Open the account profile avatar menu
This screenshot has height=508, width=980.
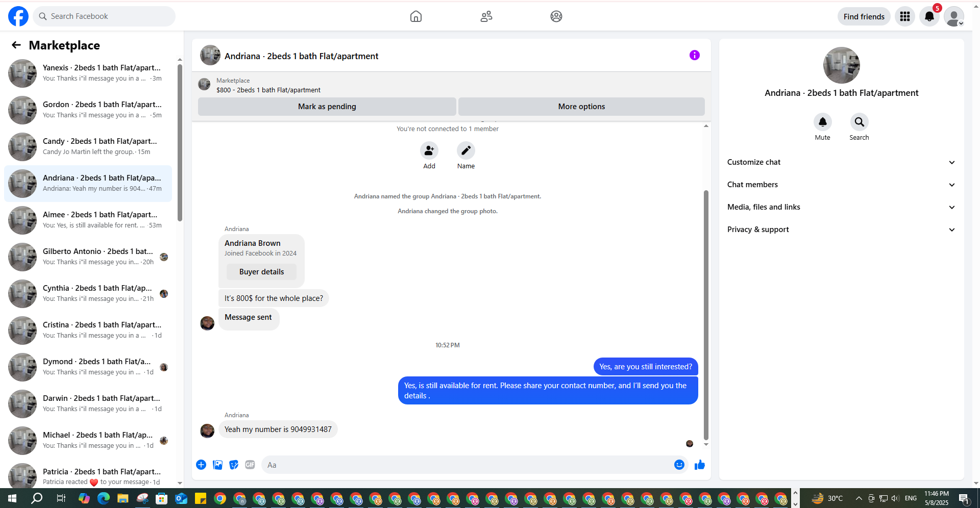coord(954,16)
